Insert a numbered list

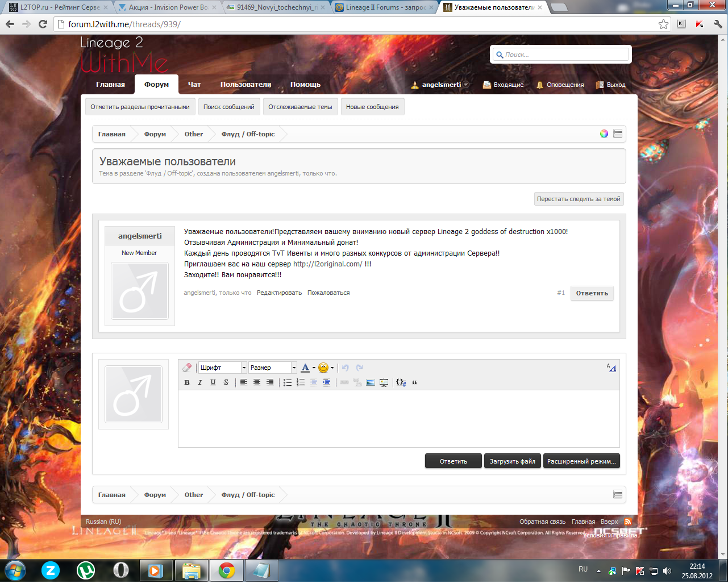pyautogui.click(x=301, y=382)
